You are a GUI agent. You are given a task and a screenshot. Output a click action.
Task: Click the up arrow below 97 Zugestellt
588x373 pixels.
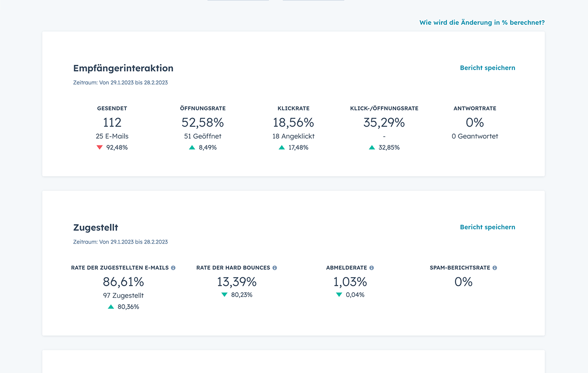[110, 306]
